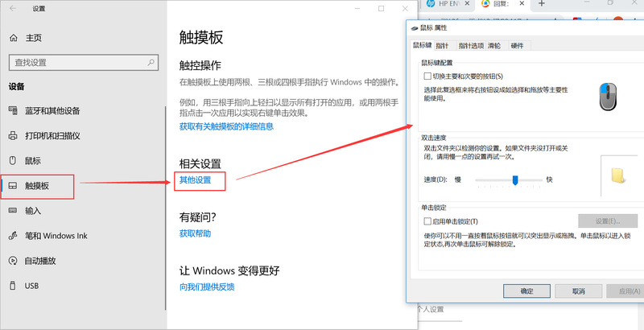Select the 自动播放 autoplay icon

coord(12,261)
